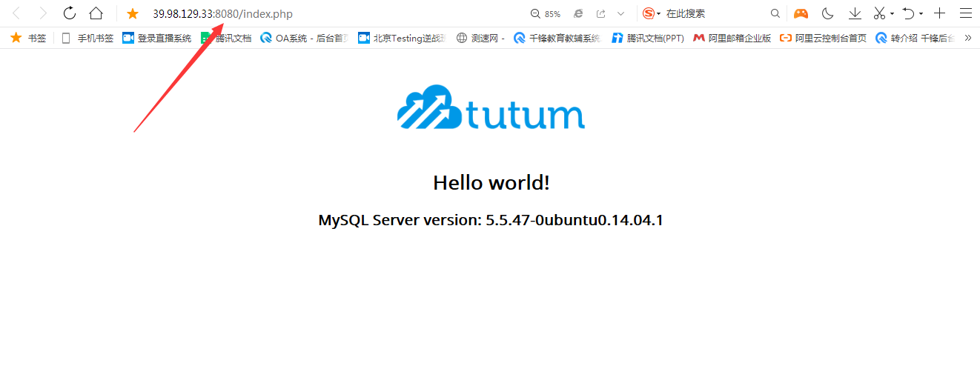
Task: Click the MySQL Server version text line
Action: point(491,220)
